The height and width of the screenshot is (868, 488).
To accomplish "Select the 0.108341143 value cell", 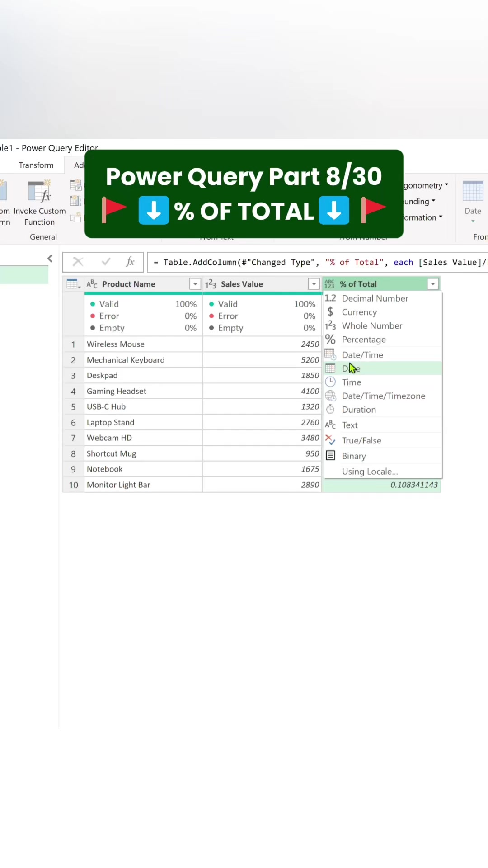I will (x=381, y=485).
